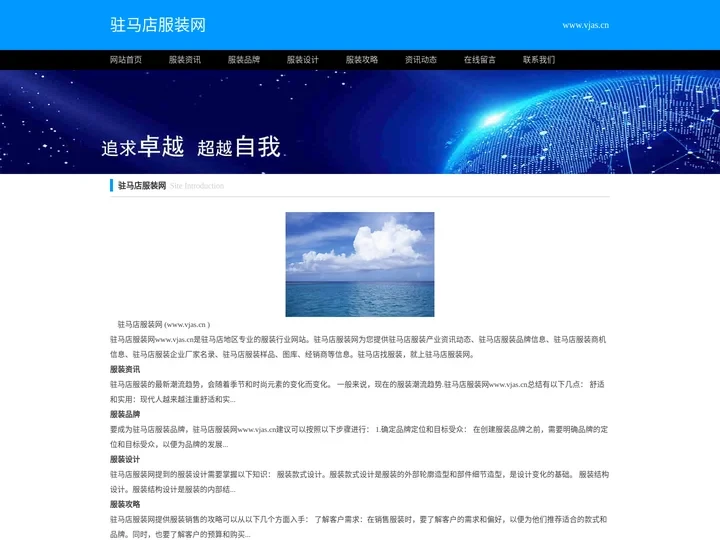Click the bold 服装品牌 heading in article
This screenshot has width=720, height=540.
125,414
